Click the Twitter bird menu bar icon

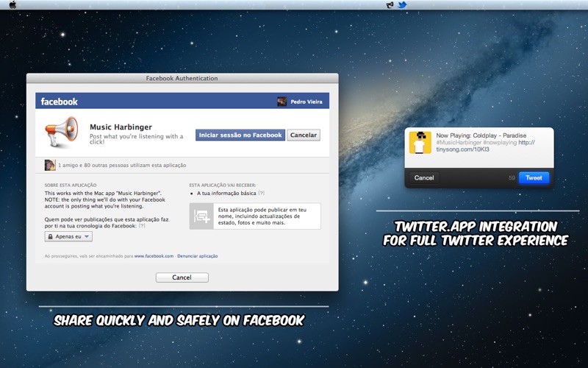[x=402, y=5]
